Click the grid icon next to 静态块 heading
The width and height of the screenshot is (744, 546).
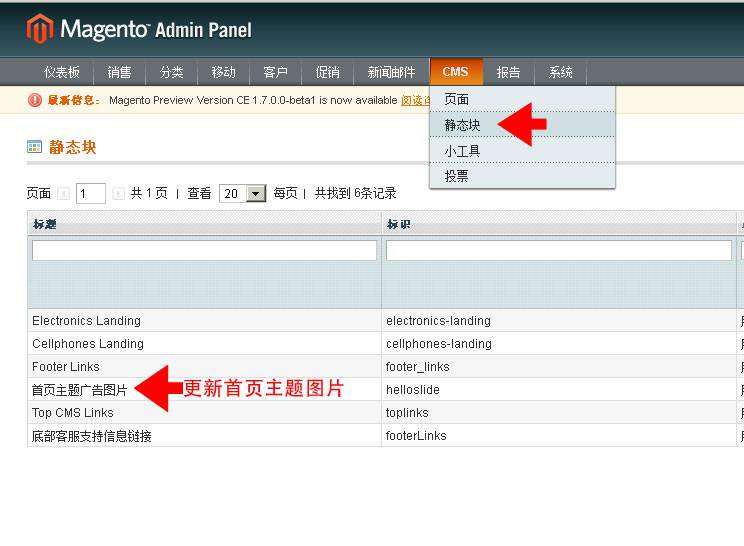[x=34, y=147]
